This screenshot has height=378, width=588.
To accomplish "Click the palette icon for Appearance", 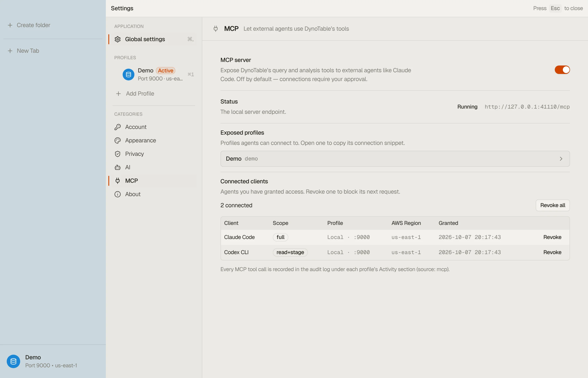I will [118, 140].
